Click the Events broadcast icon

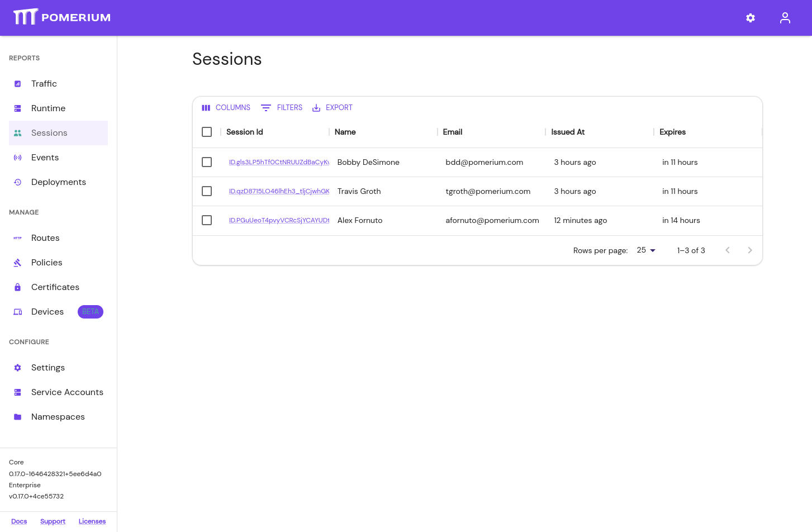click(18, 158)
